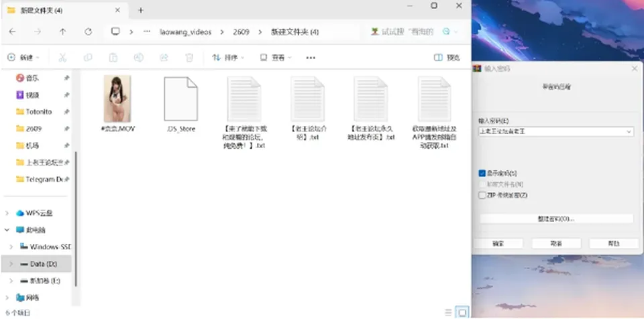Expand the 新加卷 (E:) drive node
Viewport: 644px width, 319px height.
pos(11,281)
